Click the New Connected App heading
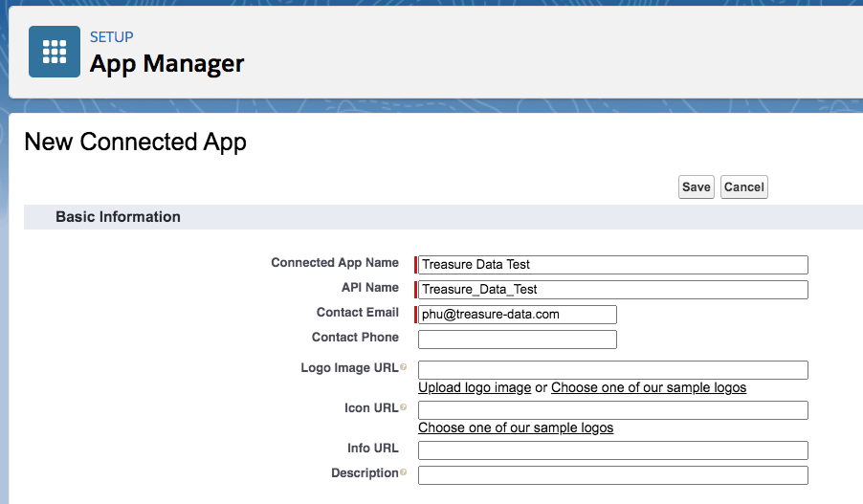The image size is (863, 504). coord(135,142)
